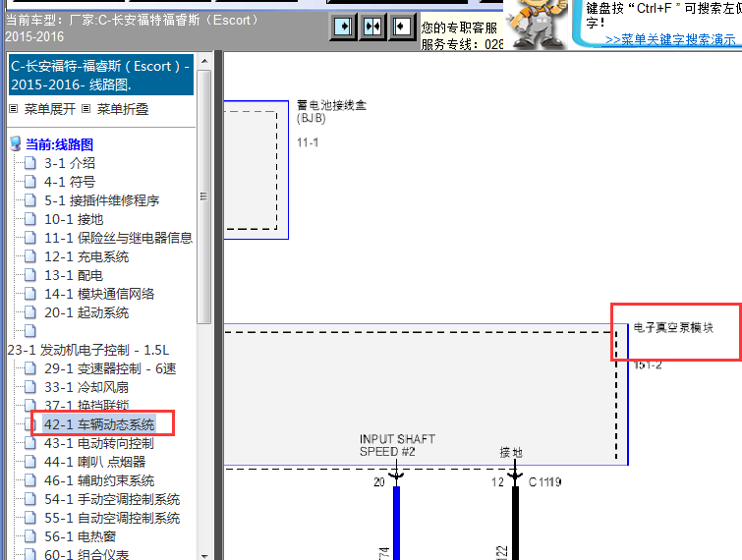This screenshot has width=742, height=560.
Task: Select the 当前:线路图 root node
Action: (59, 144)
